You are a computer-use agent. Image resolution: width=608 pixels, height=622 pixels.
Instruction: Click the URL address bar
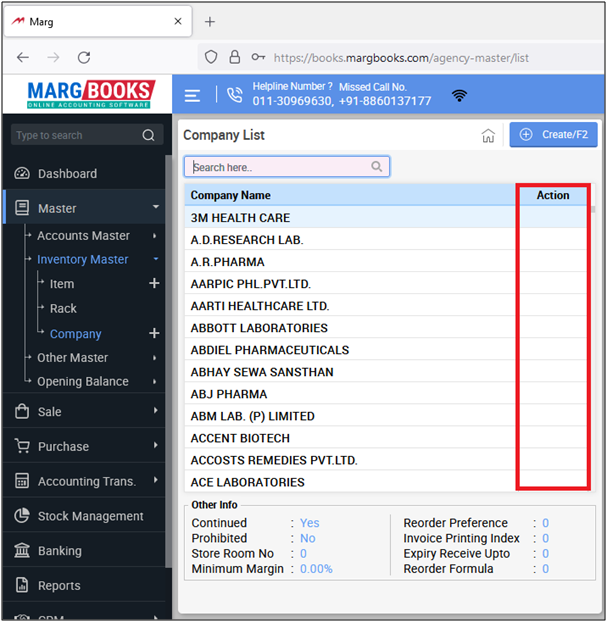(x=401, y=58)
